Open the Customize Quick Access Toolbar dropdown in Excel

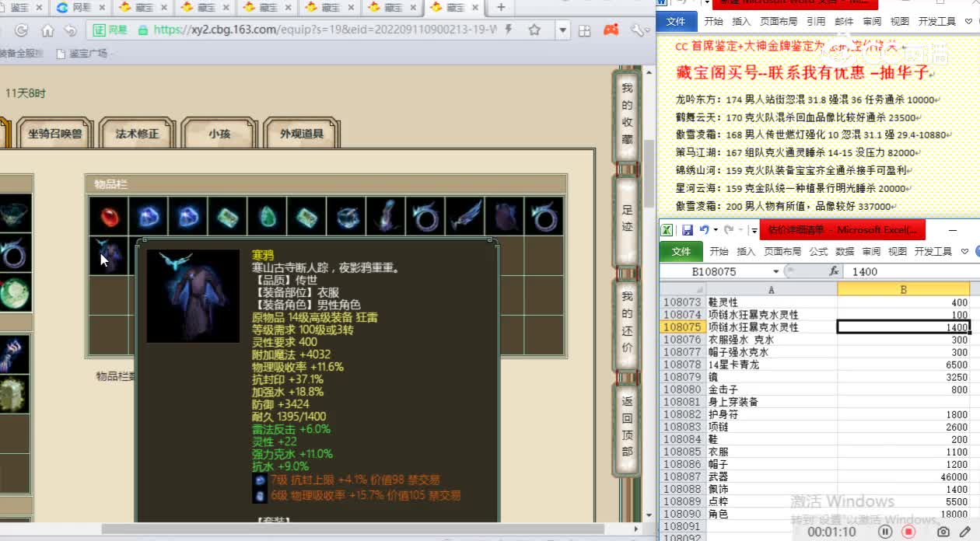[754, 231]
